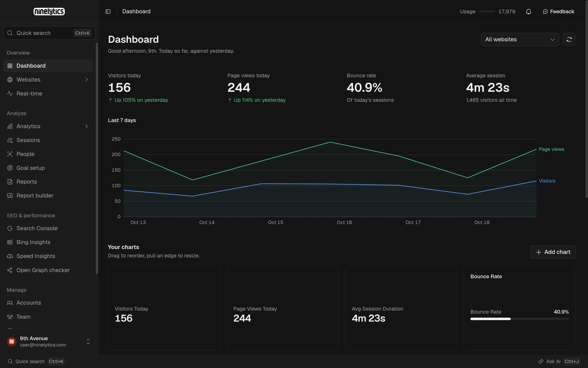Click the Report builder icon

[10, 195]
